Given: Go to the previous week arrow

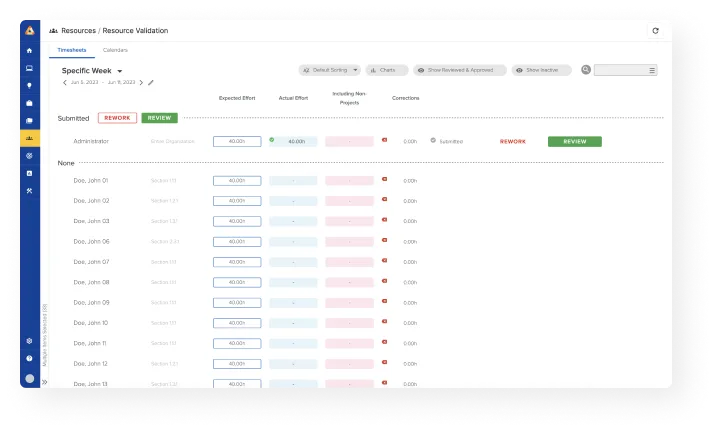Looking at the screenshot, I should [x=64, y=83].
